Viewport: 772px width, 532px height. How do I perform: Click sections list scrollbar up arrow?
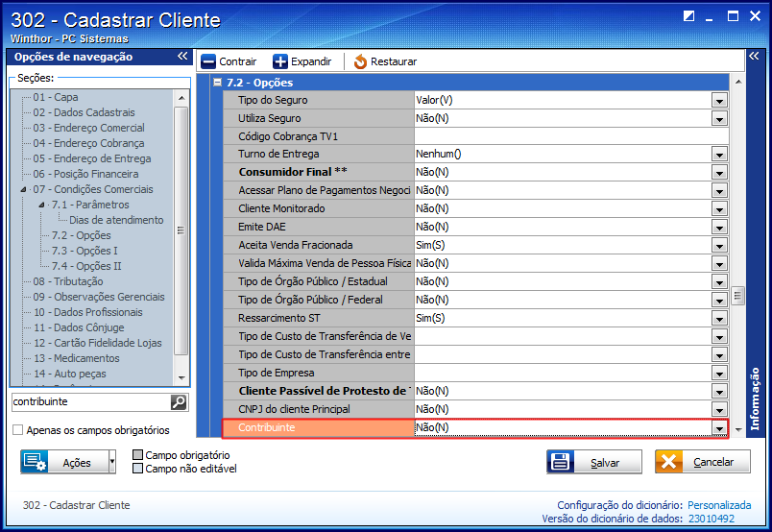[x=181, y=98]
